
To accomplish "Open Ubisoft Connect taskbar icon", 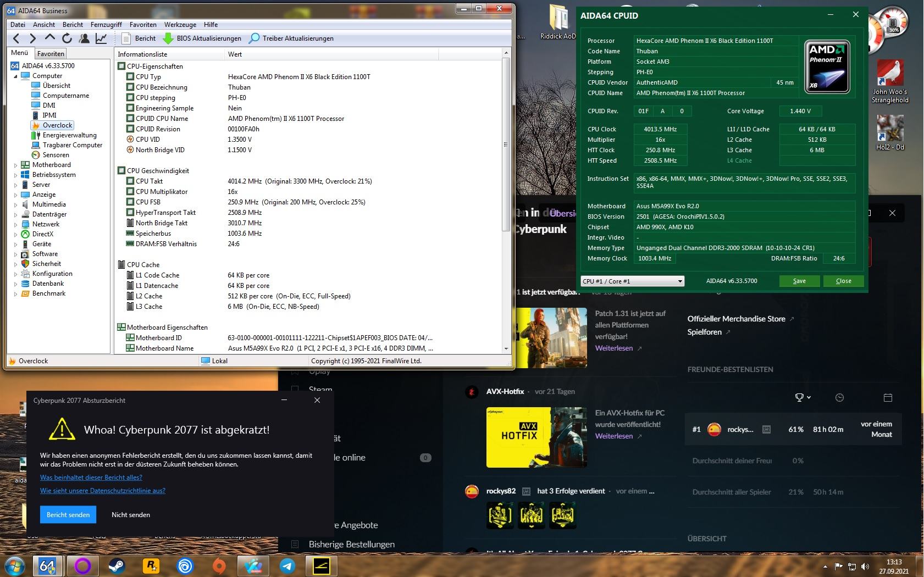I will coord(185,565).
